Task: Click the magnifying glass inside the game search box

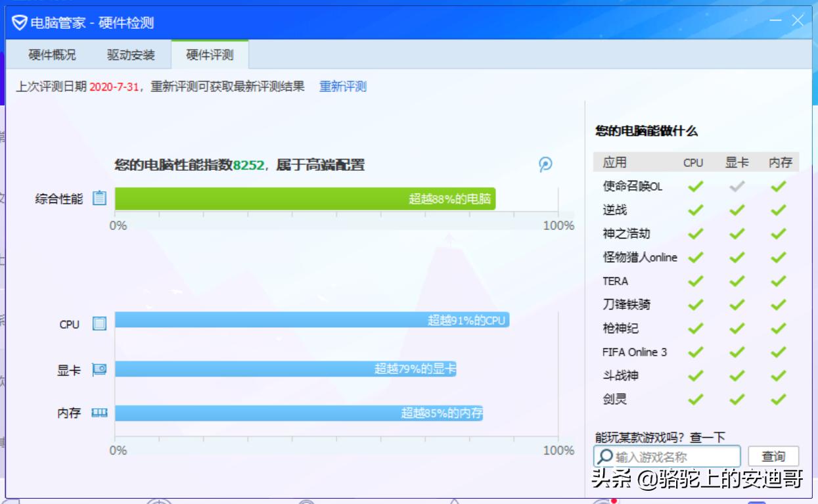Action: click(x=604, y=456)
